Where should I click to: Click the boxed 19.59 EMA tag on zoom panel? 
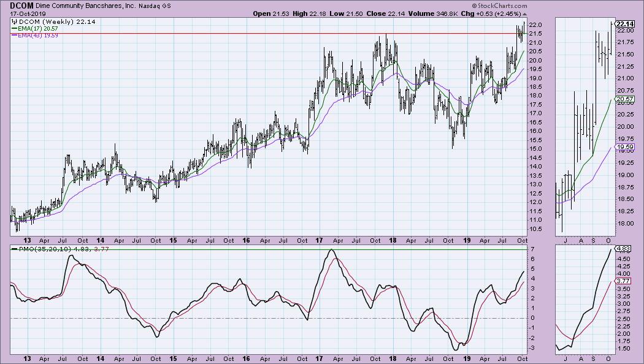[625, 147]
